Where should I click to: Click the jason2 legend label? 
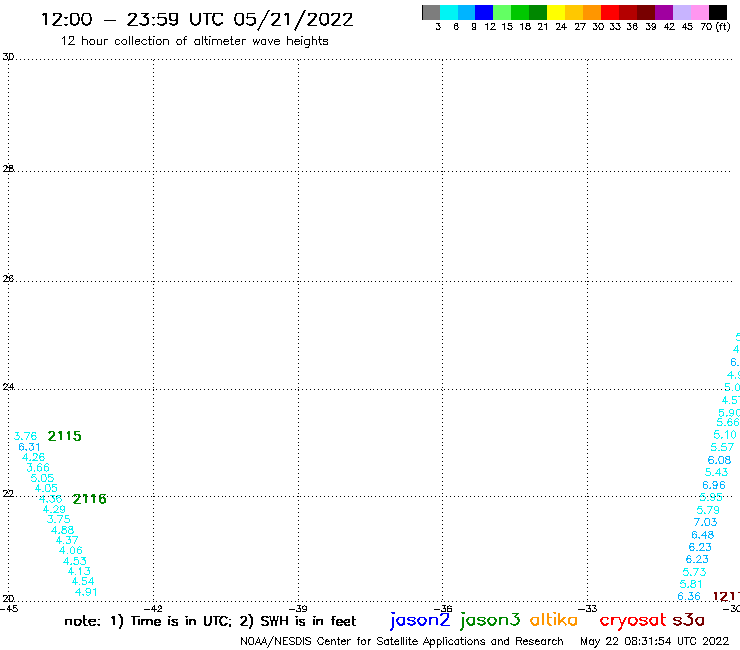(420, 620)
